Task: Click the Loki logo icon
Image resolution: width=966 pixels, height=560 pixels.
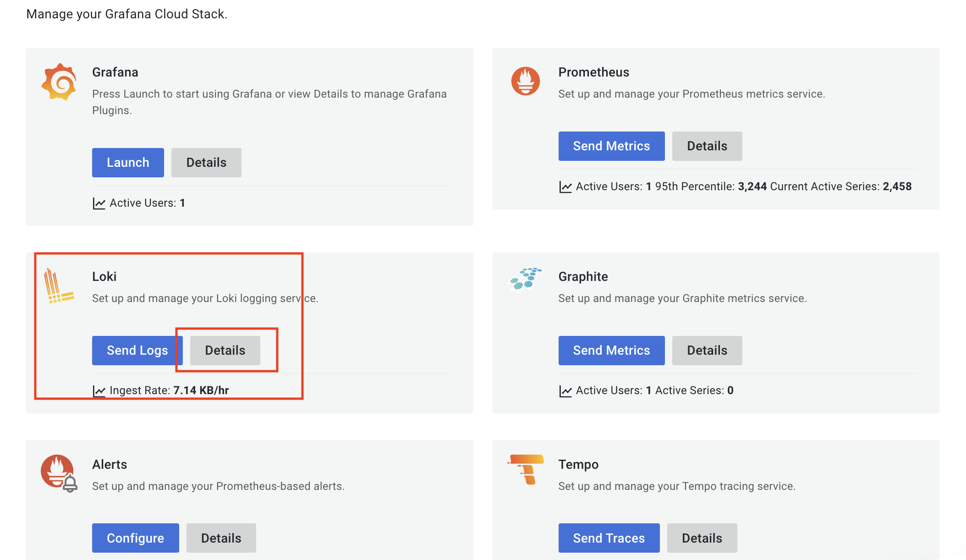Action: click(x=58, y=286)
